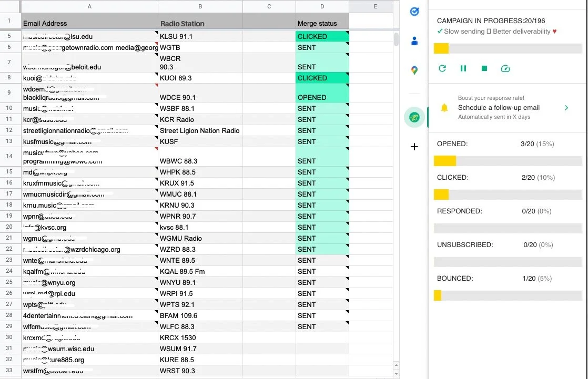This screenshot has width=588, height=379.
Task: Select the Street Ligion Nation Radio cell
Action: coord(200,130)
